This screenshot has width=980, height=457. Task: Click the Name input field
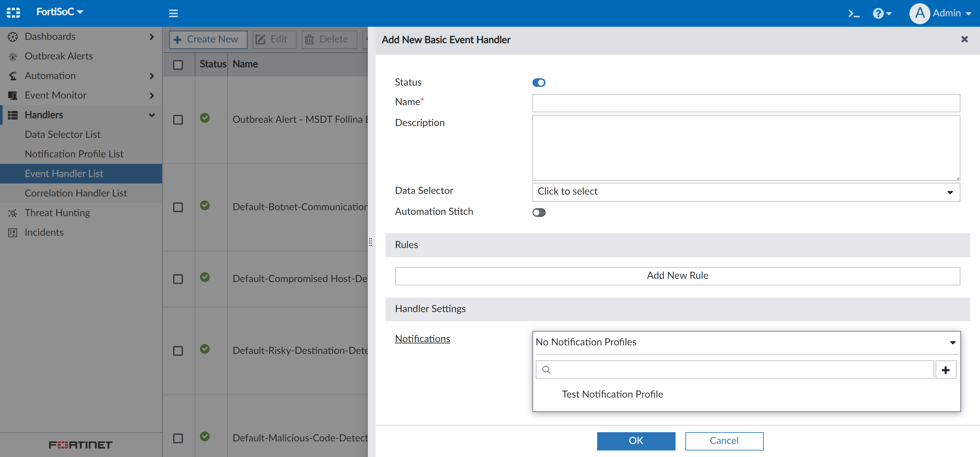tap(746, 103)
